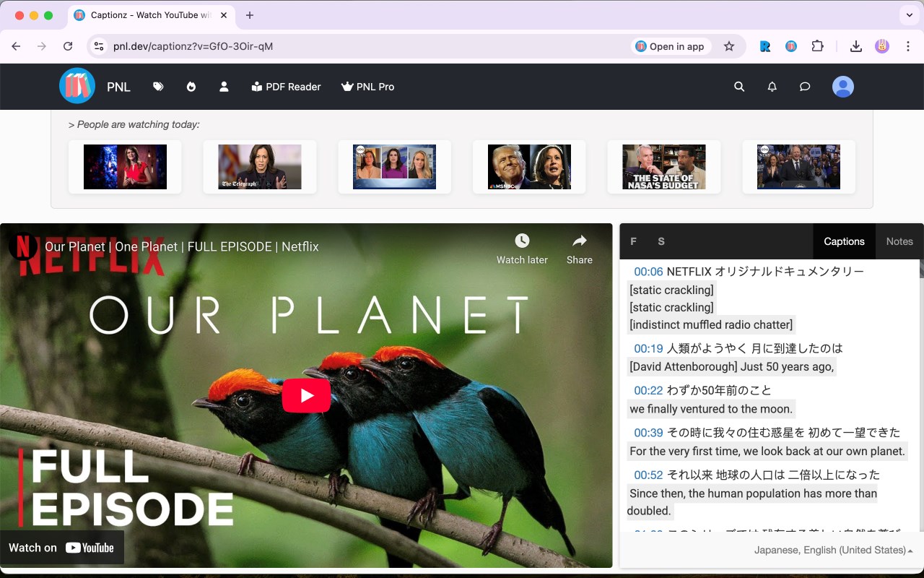Reload the page

coord(68,46)
